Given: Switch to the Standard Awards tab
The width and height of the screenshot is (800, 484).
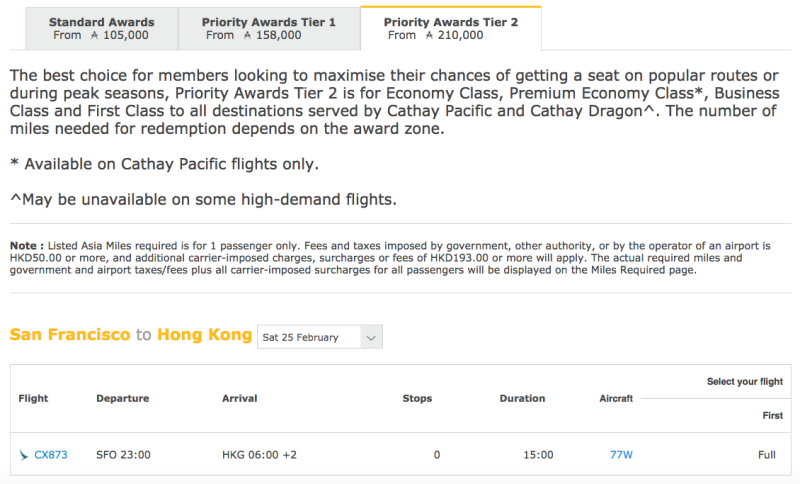Looking at the screenshot, I should click(x=102, y=29).
